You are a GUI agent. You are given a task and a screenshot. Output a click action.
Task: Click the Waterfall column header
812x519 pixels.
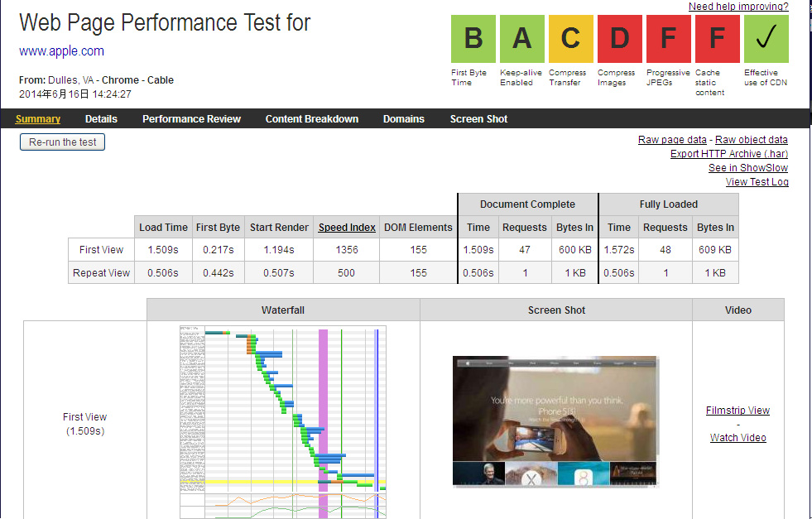[283, 310]
